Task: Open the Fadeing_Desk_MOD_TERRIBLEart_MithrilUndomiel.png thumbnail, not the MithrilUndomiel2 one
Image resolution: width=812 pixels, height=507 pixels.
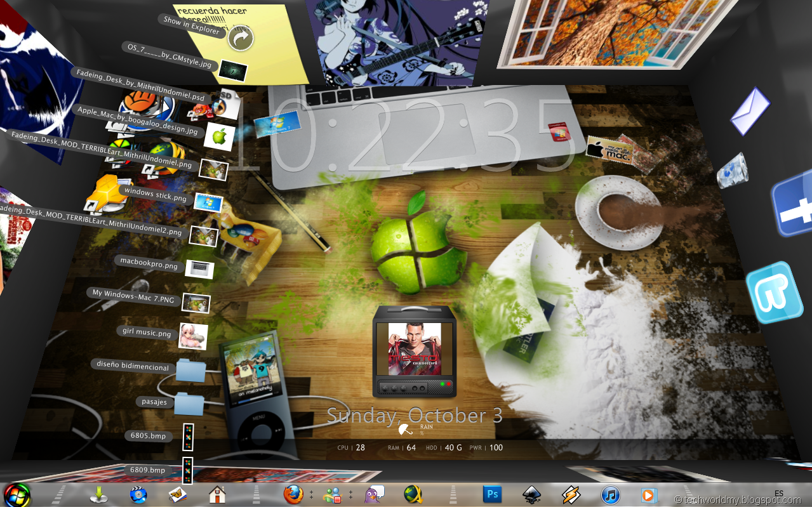Action: click(213, 169)
